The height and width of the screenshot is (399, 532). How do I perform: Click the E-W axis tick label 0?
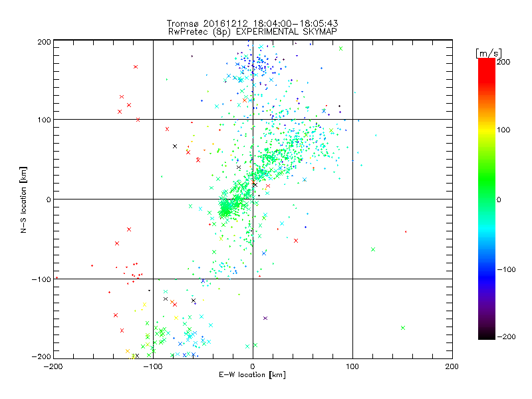pyautogui.click(x=253, y=366)
